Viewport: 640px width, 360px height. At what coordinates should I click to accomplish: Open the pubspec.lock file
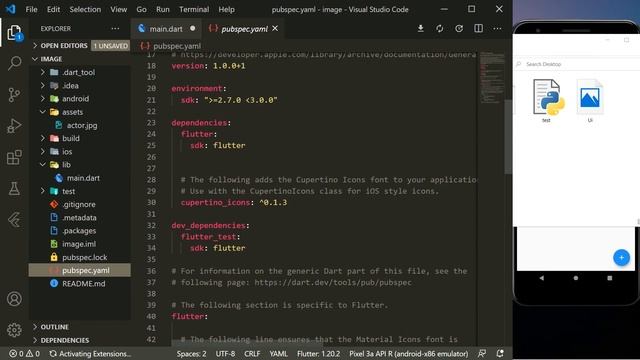(x=84, y=257)
